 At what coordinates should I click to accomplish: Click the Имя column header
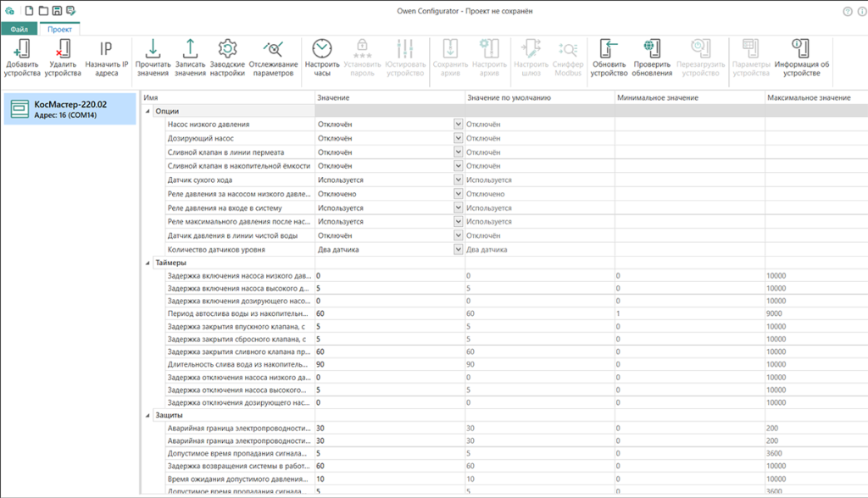227,97
